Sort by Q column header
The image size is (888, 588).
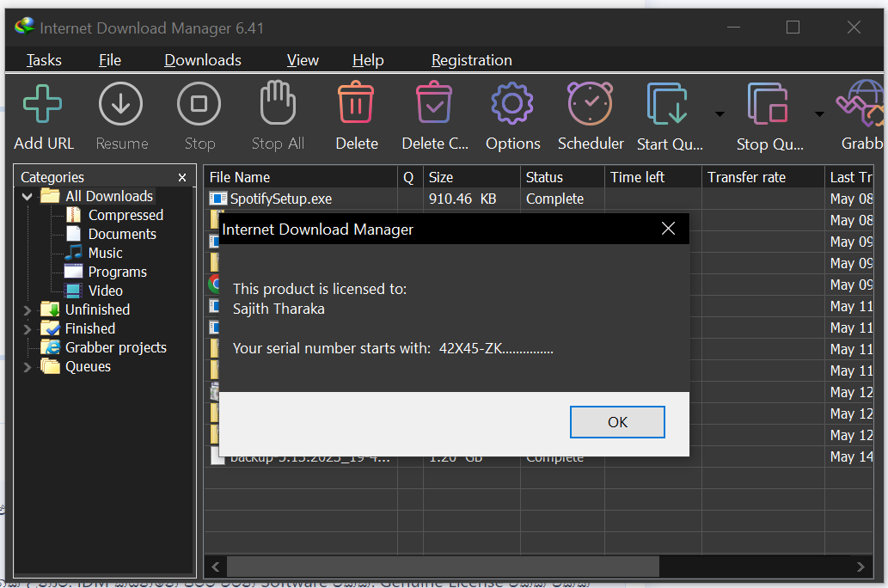tap(410, 177)
